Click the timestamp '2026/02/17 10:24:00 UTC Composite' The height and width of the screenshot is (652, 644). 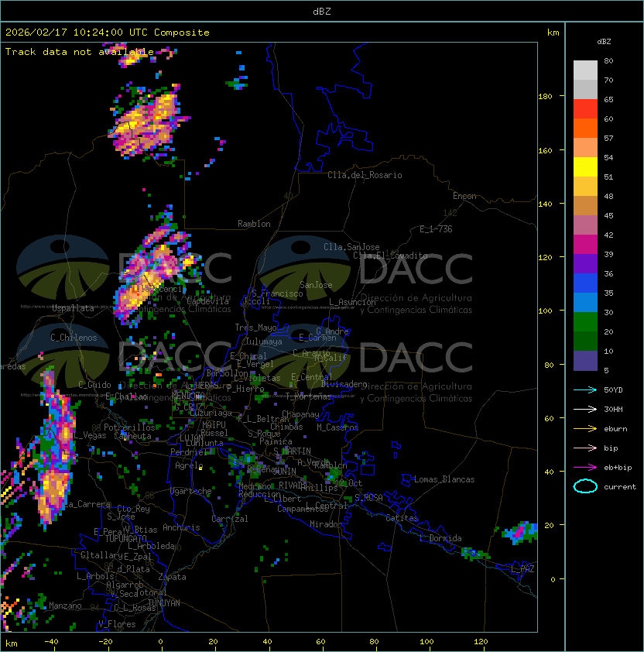click(x=108, y=33)
